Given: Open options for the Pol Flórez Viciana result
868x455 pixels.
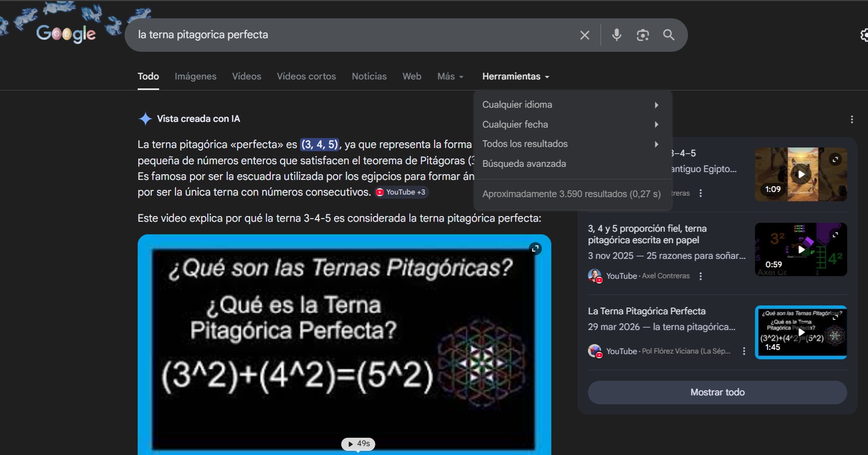Looking at the screenshot, I should pyautogui.click(x=744, y=351).
